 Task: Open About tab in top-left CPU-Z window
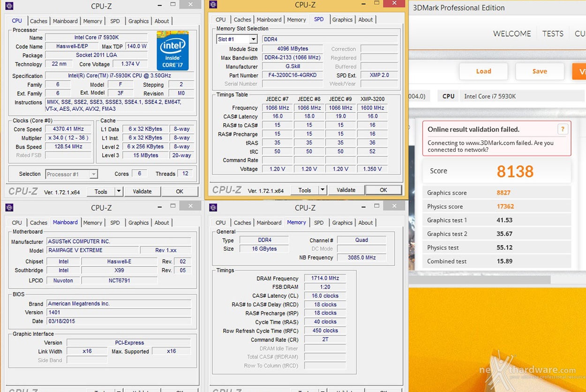162,21
